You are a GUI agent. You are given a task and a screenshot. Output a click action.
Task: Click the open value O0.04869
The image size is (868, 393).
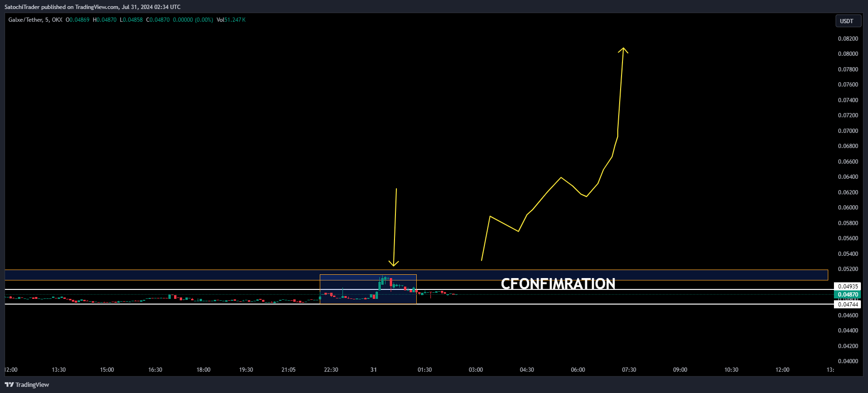pos(78,20)
